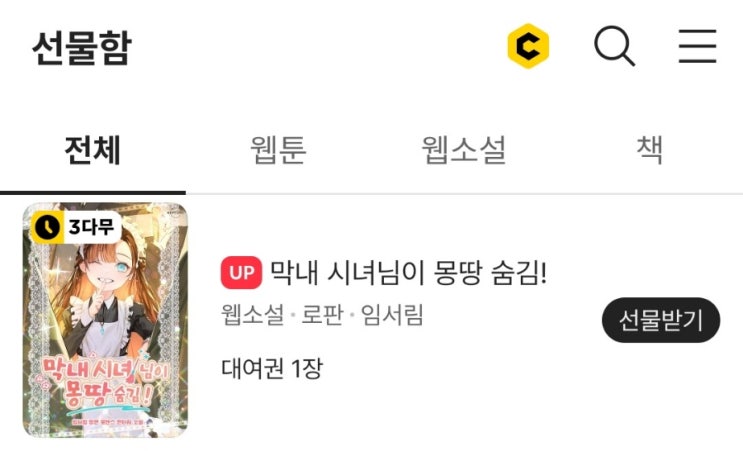Screen dimensions: 743x451
Task: Click the black underline below 전체
Action: click(93, 193)
